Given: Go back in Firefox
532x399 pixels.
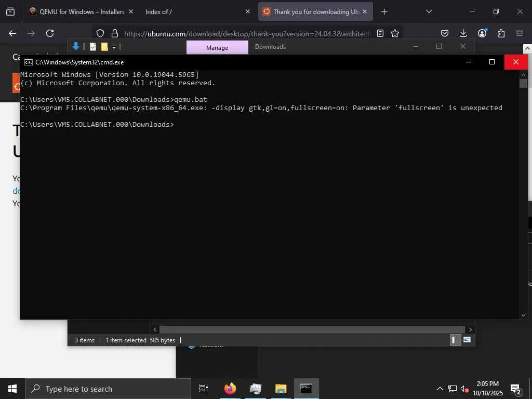Looking at the screenshot, I should [x=12, y=33].
